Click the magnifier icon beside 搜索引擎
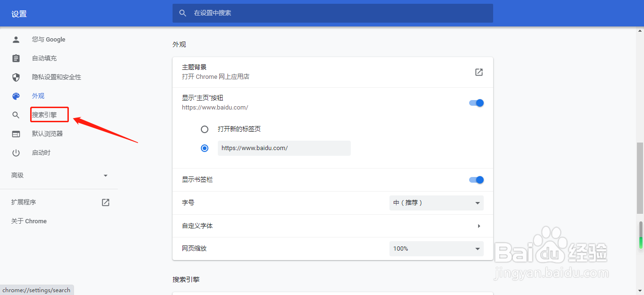Viewport: 644px width, 295px height. point(16,115)
